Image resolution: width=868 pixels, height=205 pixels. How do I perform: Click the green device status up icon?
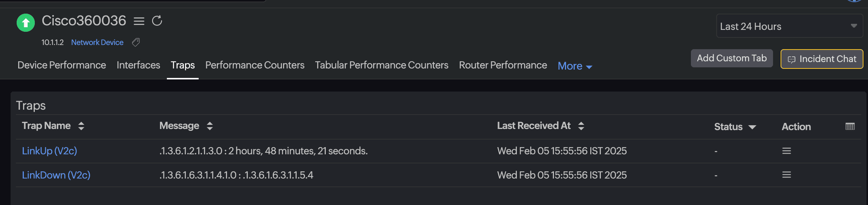pyautogui.click(x=26, y=23)
